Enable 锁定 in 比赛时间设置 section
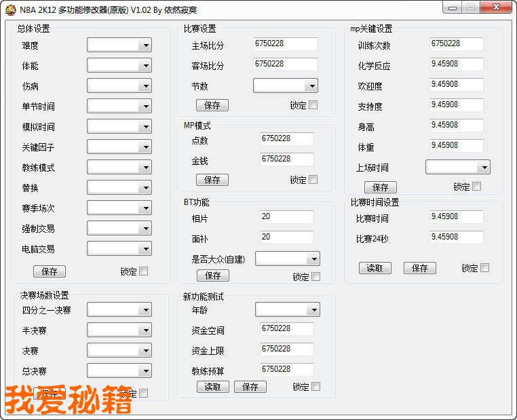 coord(484,268)
